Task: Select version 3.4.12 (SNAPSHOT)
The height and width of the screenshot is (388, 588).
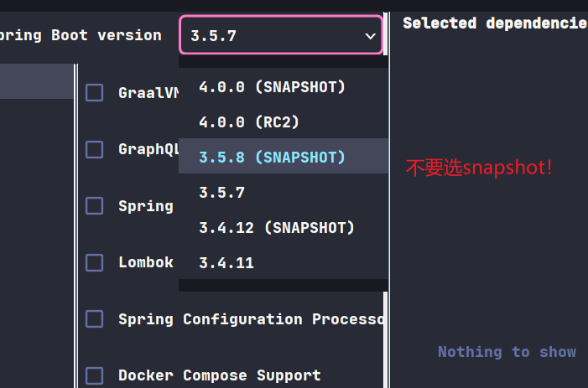Action: (x=284, y=227)
